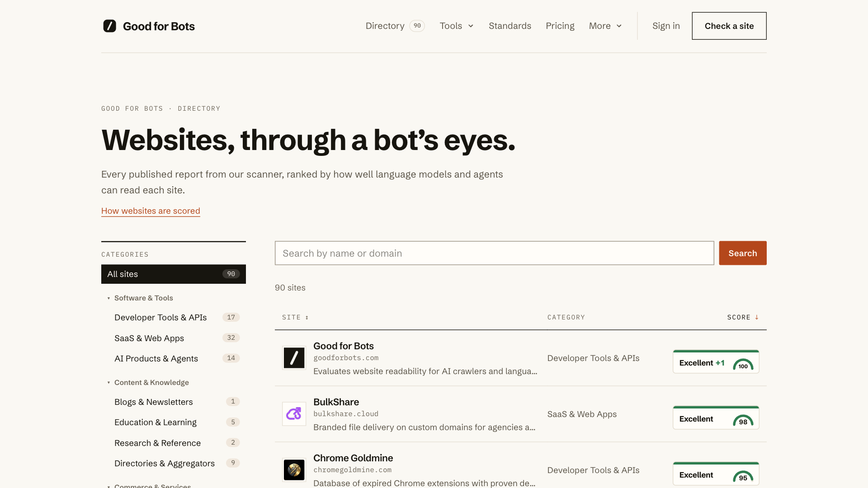The image size is (868, 488).
Task: Click the Good for Bots wordmark
Action: (x=159, y=26)
